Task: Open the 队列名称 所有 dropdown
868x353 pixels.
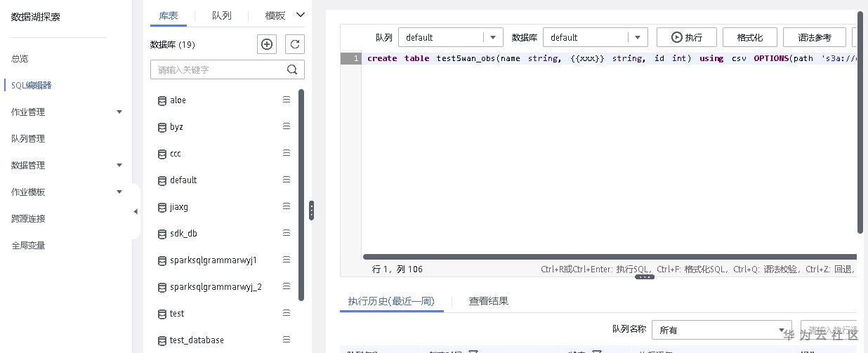Action: pyautogui.click(x=722, y=330)
